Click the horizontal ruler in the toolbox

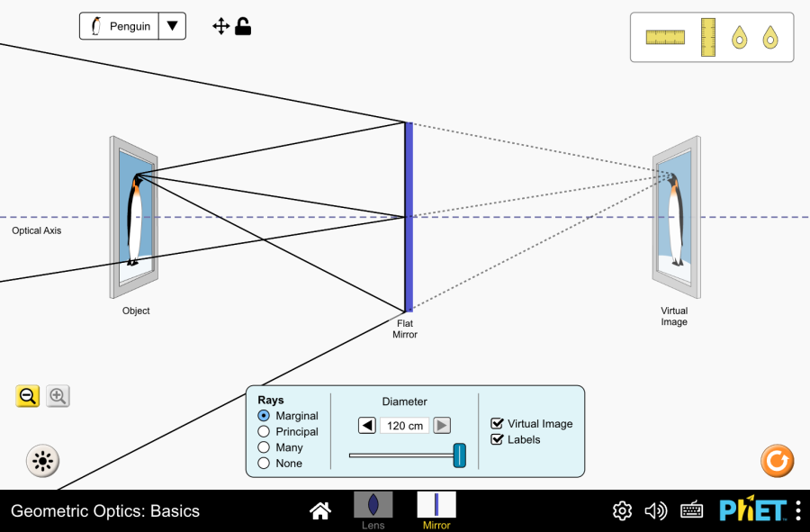click(x=665, y=37)
